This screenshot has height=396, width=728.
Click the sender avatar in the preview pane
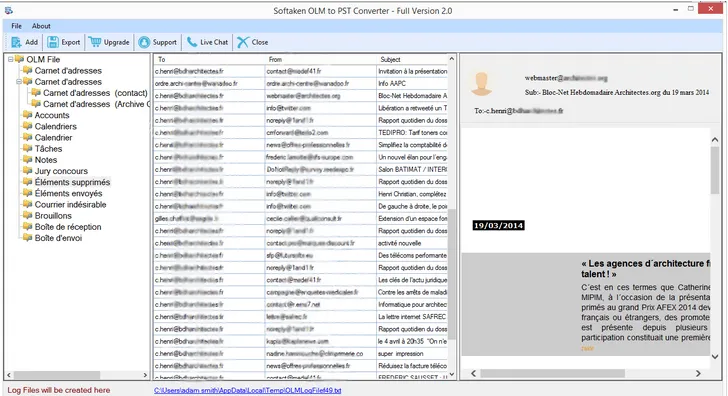(481, 84)
